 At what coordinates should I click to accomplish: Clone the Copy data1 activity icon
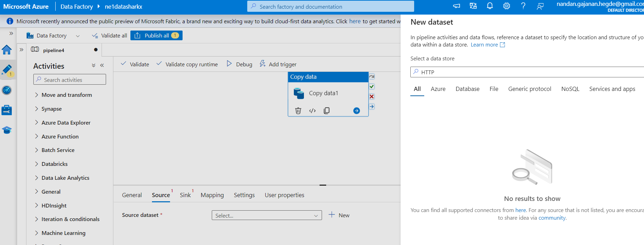327,111
